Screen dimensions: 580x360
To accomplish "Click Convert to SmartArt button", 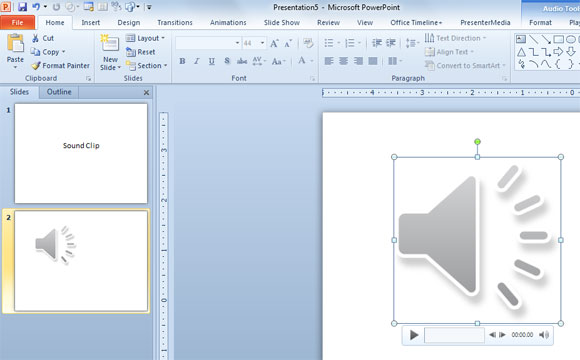I will pyautogui.click(x=465, y=65).
